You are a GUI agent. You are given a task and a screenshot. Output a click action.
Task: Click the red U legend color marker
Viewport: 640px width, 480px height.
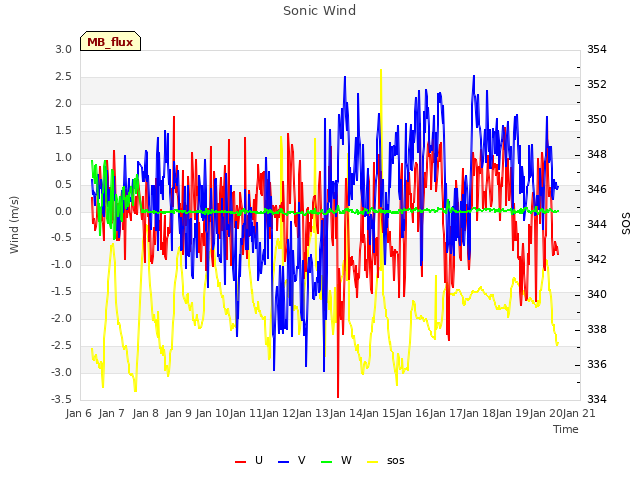[240, 462]
